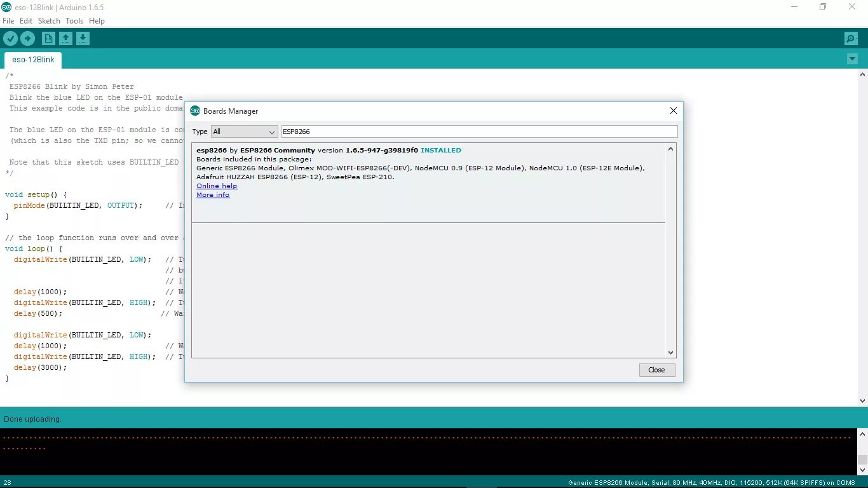This screenshot has height=488, width=868.
Task: Click the INSTALLED status label
Action: (x=441, y=151)
